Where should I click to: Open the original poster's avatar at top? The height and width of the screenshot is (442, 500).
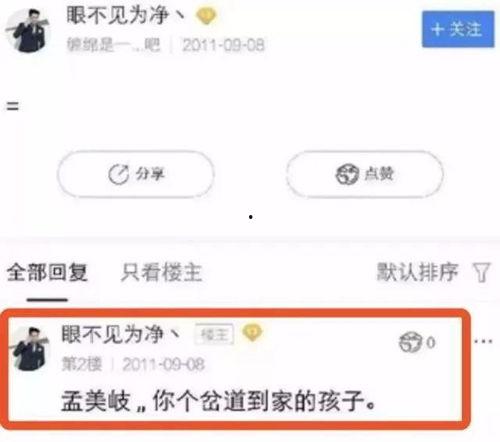point(27,31)
